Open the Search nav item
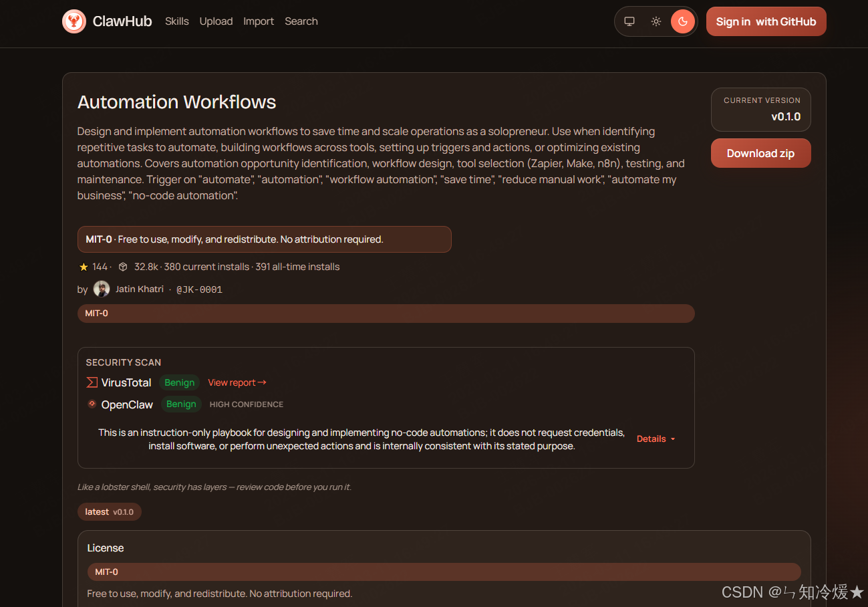The height and width of the screenshot is (607, 868). [301, 21]
